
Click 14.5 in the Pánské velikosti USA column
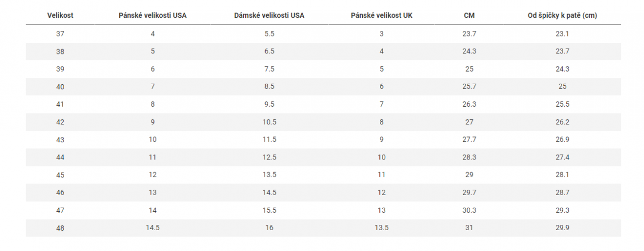point(152,227)
